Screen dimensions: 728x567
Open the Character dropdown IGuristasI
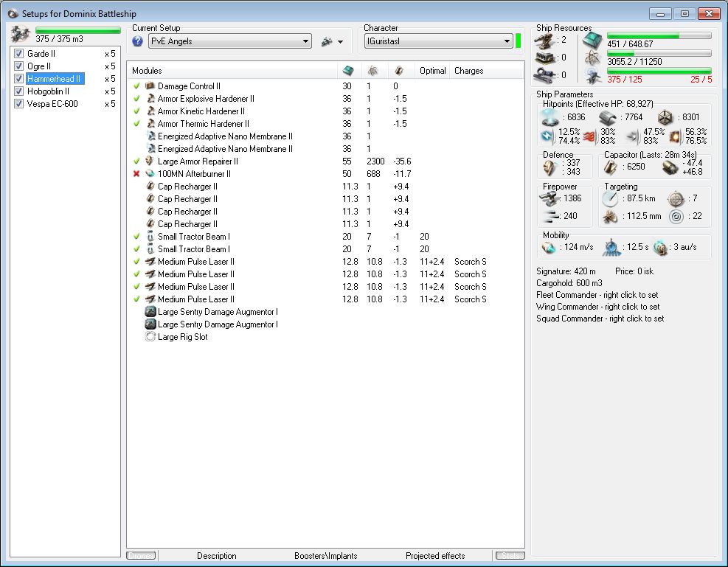[x=439, y=41]
